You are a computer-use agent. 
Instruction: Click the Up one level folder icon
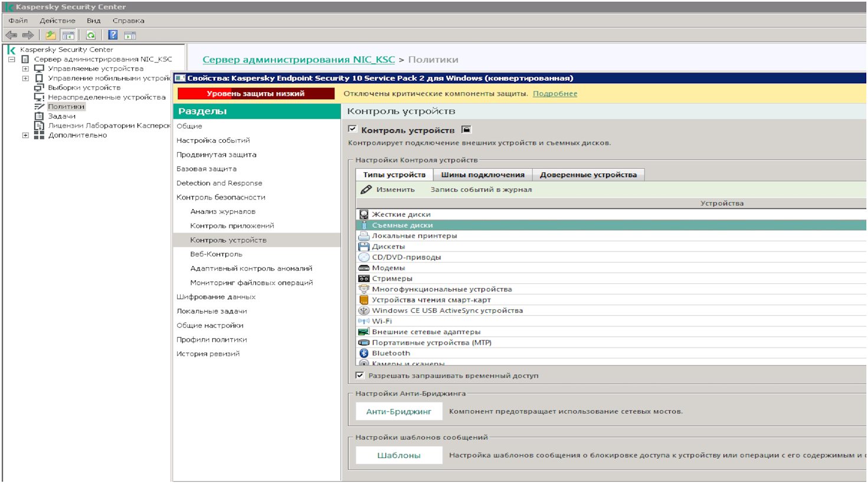(x=51, y=35)
